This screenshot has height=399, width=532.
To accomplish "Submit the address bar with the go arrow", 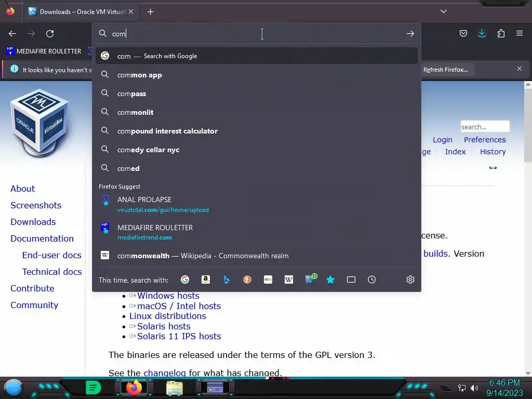I will click(x=410, y=34).
